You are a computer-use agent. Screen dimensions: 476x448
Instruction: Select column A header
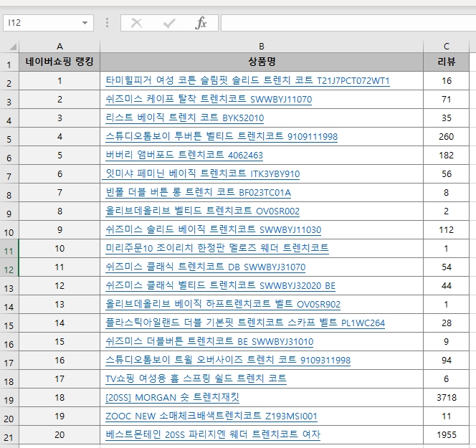(59, 47)
